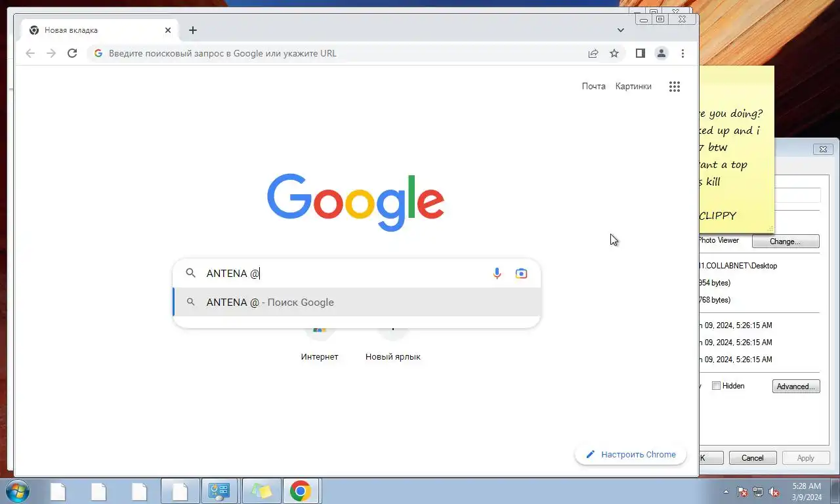Screen dimensions: 840x504
Task: Open the Chrome profile avatar icon
Action: (661, 53)
